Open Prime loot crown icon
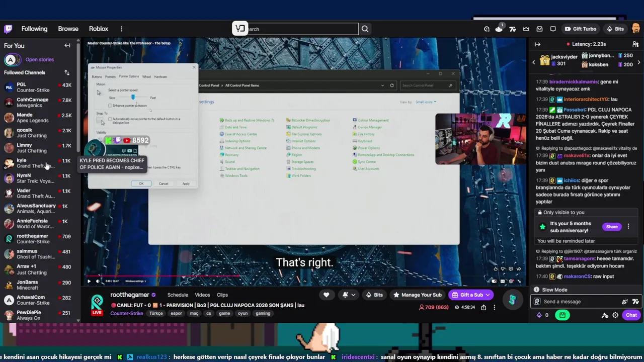The height and width of the screenshot is (362, 644). click(x=526, y=29)
